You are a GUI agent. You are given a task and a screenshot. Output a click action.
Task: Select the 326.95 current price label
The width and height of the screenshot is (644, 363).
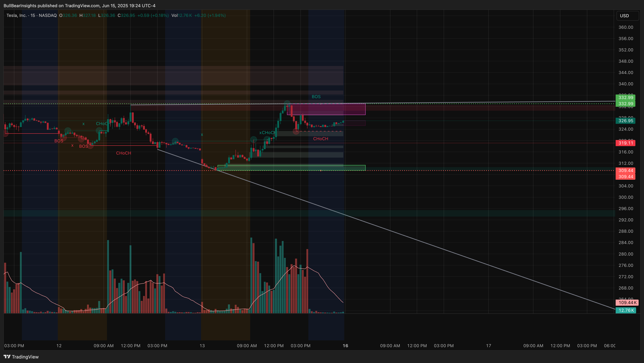tap(626, 121)
